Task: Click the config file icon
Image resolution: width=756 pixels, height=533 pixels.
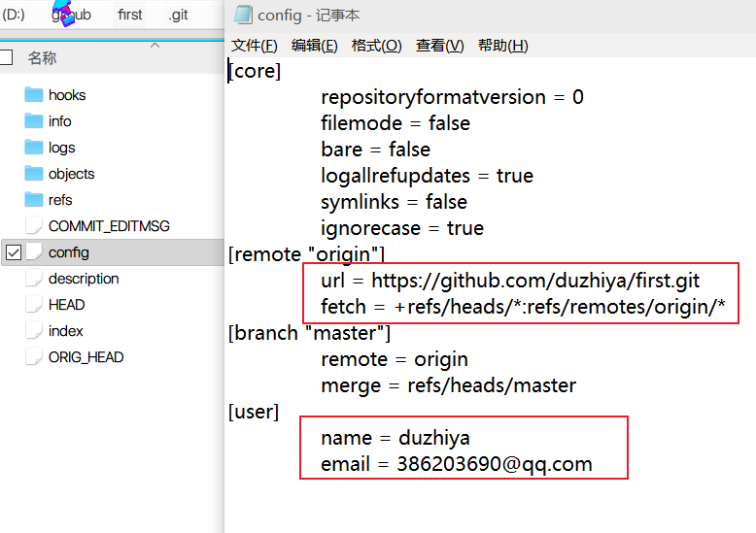Action: click(34, 252)
